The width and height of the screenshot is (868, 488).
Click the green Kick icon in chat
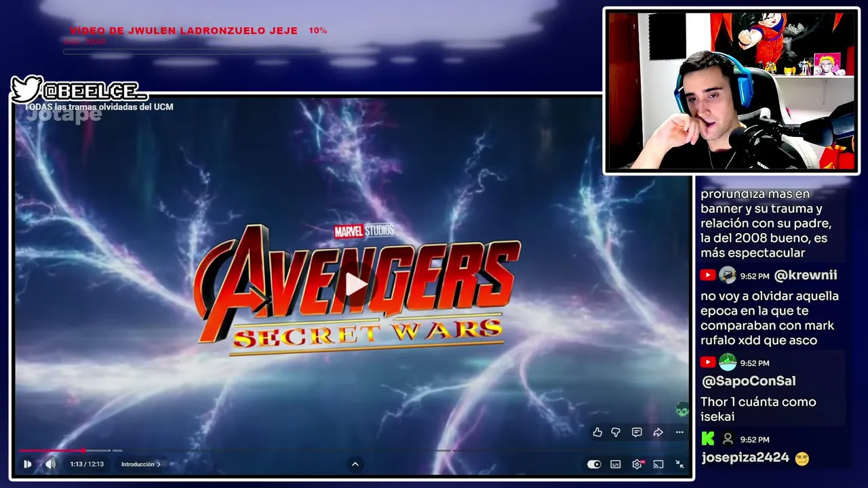tap(708, 439)
